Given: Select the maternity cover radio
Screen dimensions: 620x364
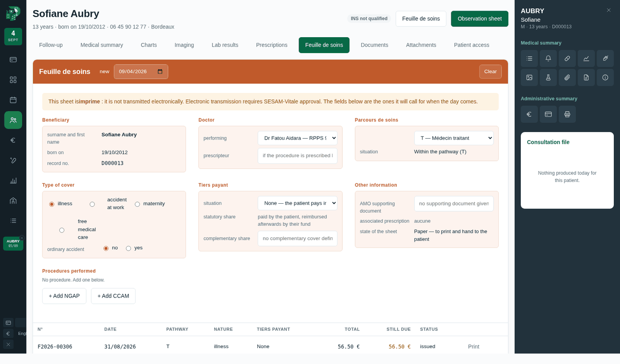Looking at the screenshot, I should click(137, 204).
